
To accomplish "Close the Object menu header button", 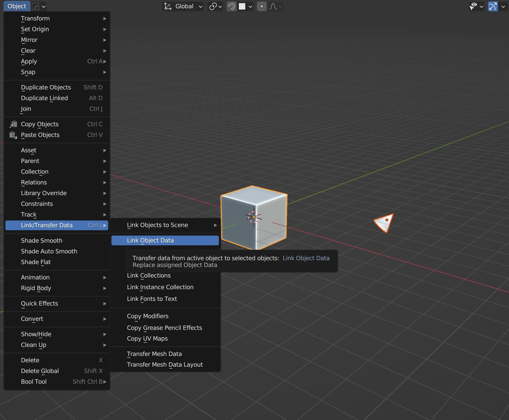I will pos(17,6).
